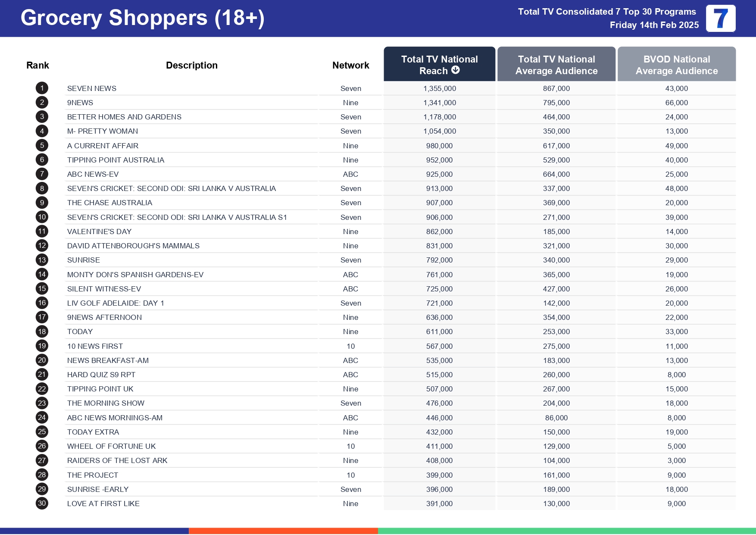Click the rank 5 circle badge
This screenshot has height=535, width=756.
pyautogui.click(x=42, y=146)
